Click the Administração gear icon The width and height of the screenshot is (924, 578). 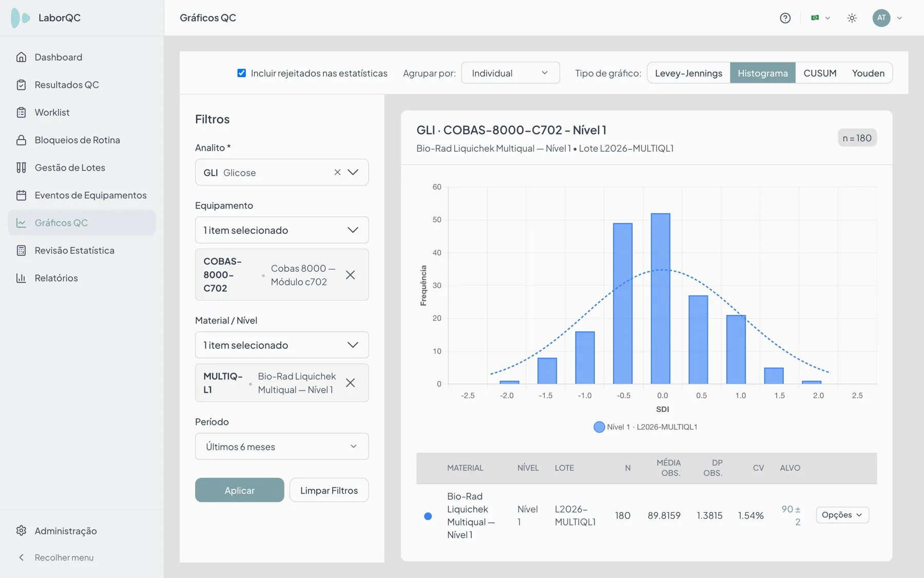[21, 531]
